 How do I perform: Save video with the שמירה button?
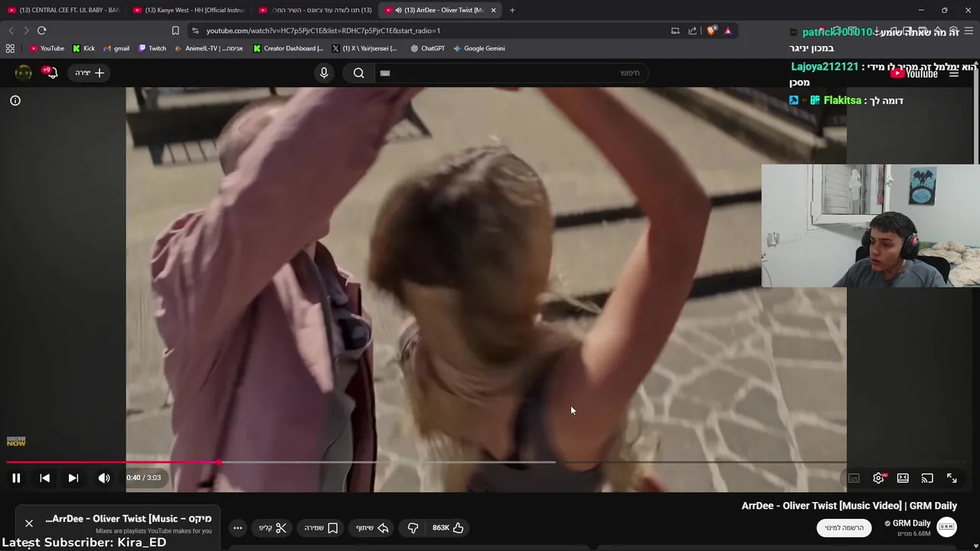(321, 528)
